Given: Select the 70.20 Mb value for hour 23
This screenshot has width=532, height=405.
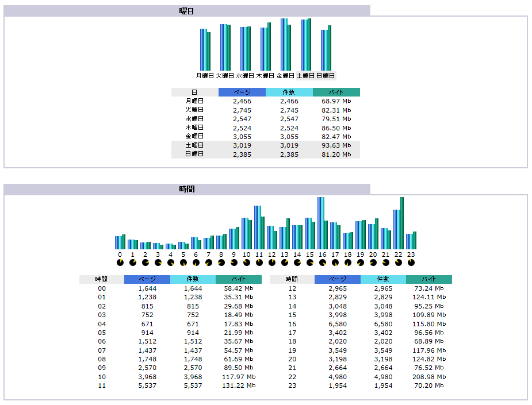Looking at the screenshot, I should pos(429,385).
